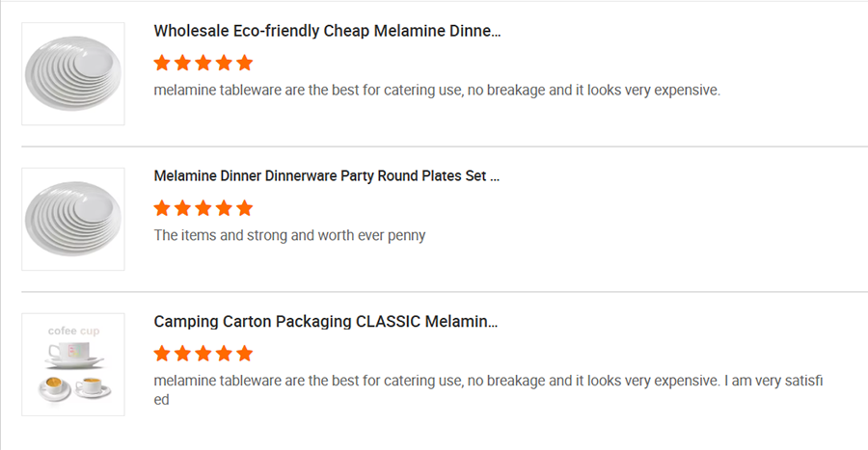The width and height of the screenshot is (868, 450).
Task: Click the fifth star of the Party Round Plates rating
Action: coord(245,208)
